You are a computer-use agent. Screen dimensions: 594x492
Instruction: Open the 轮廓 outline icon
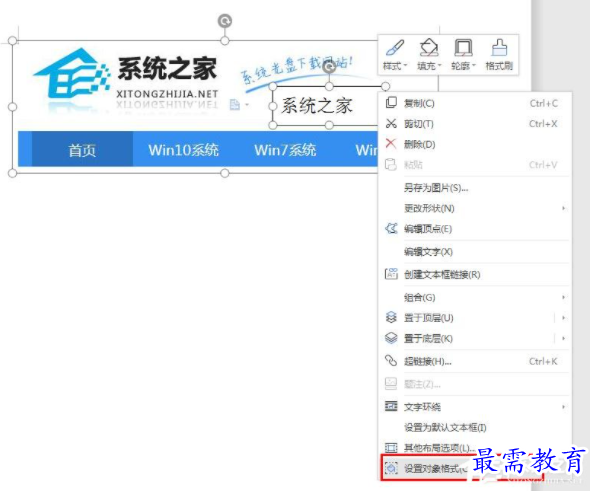(463, 48)
